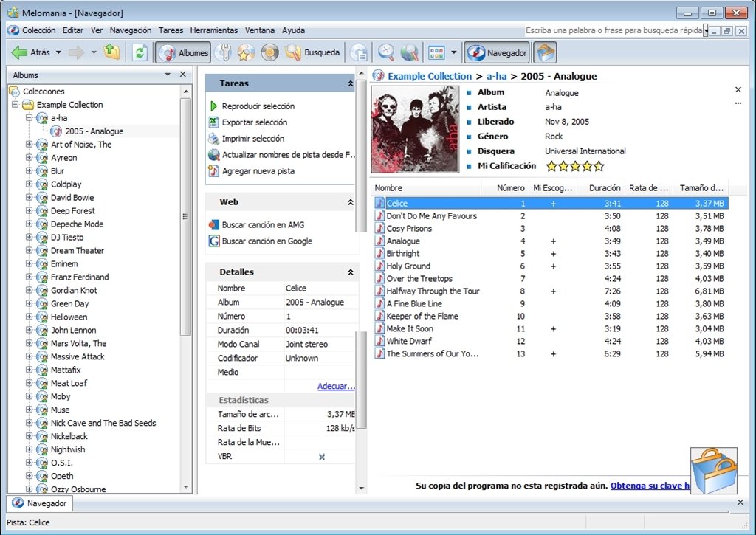The image size is (756, 535).
Task: Select David Bowie in the artist tree
Action: tap(72, 198)
